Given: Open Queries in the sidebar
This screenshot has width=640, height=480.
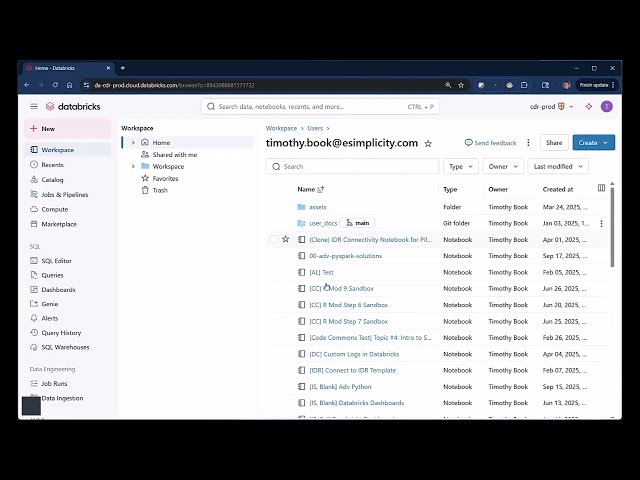Looking at the screenshot, I should 52,275.
